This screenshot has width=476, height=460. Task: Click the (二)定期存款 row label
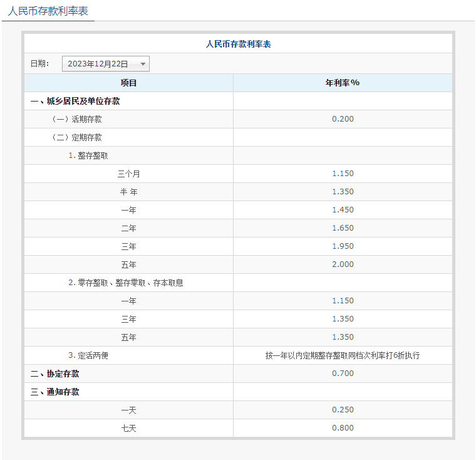click(x=77, y=137)
